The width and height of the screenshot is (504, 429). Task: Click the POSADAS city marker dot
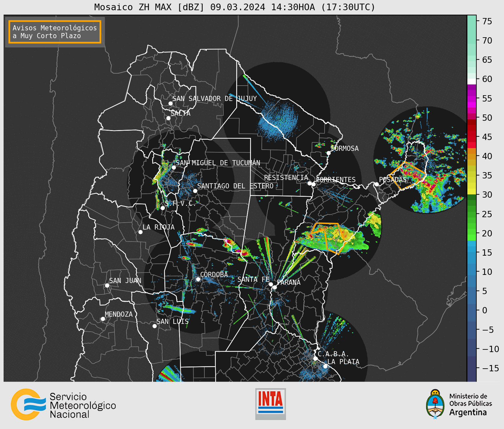click(377, 184)
